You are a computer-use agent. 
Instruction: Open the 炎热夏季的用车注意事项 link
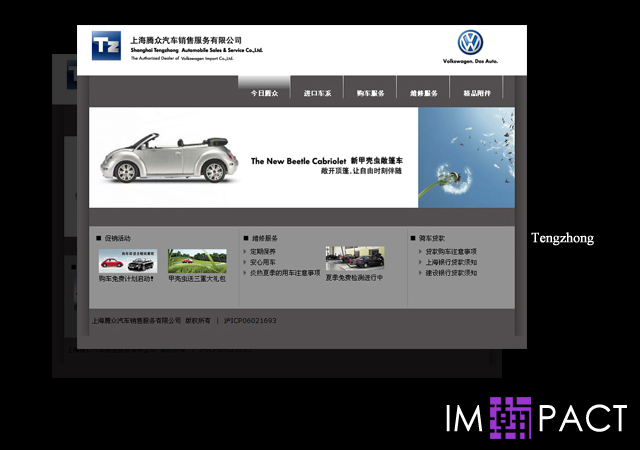click(x=285, y=273)
